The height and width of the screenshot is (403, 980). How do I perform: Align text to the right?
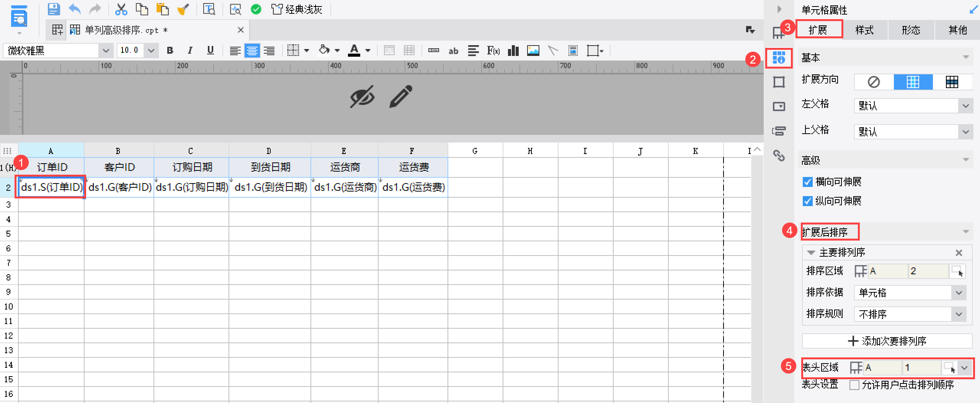(269, 51)
